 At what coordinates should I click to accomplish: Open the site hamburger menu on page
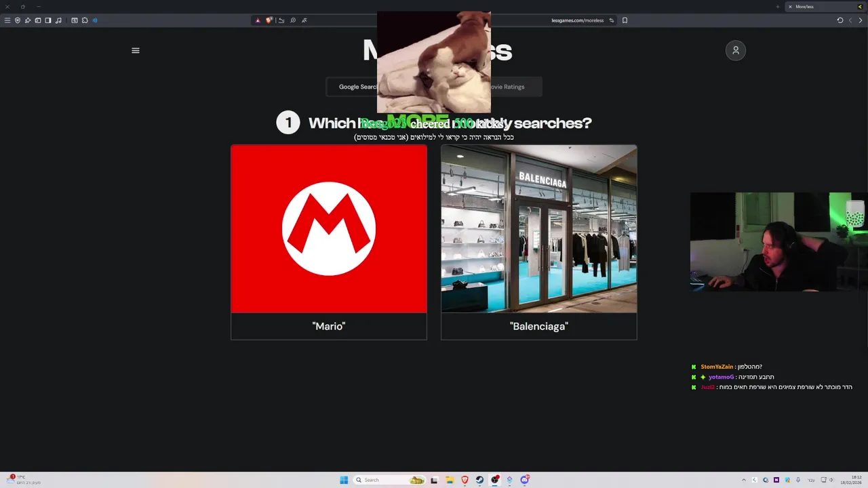tap(136, 50)
